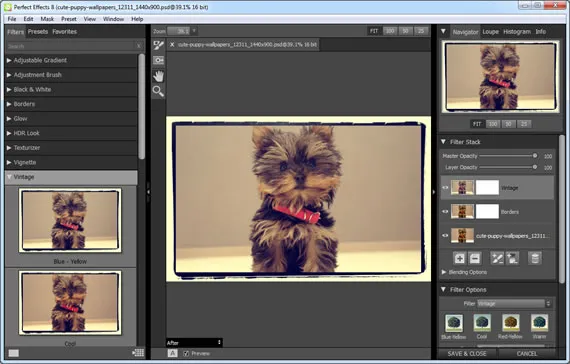Click the Vintage layer mask thumbnail

click(x=487, y=188)
